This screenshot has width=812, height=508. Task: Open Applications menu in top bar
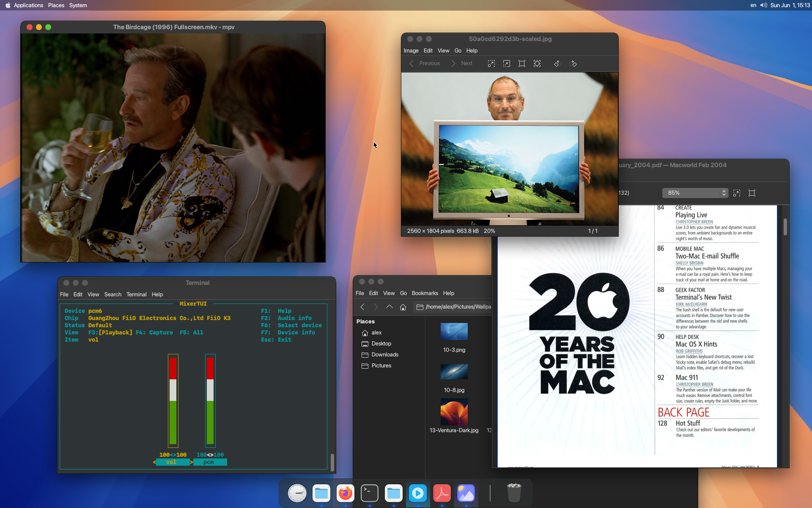click(x=28, y=5)
